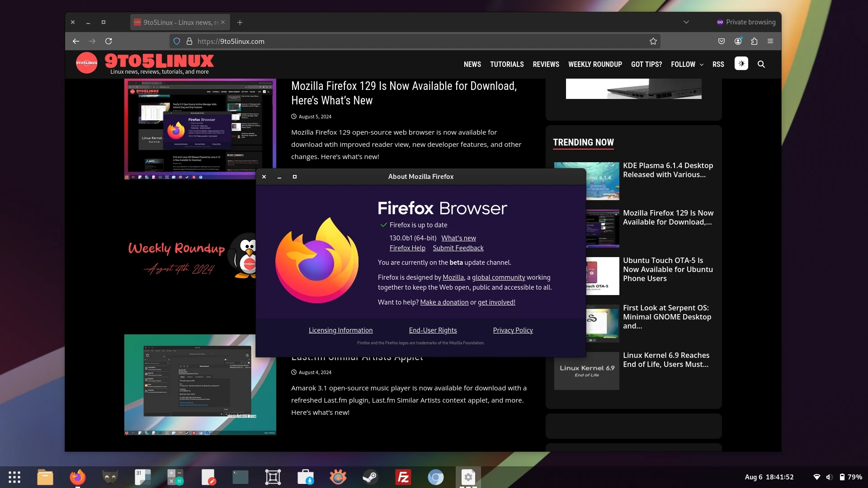Open the TUTORIALS menu item

507,64
